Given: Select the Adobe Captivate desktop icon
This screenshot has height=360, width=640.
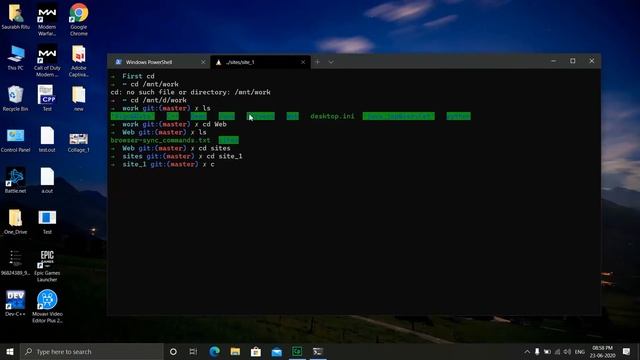Looking at the screenshot, I should point(78,61).
